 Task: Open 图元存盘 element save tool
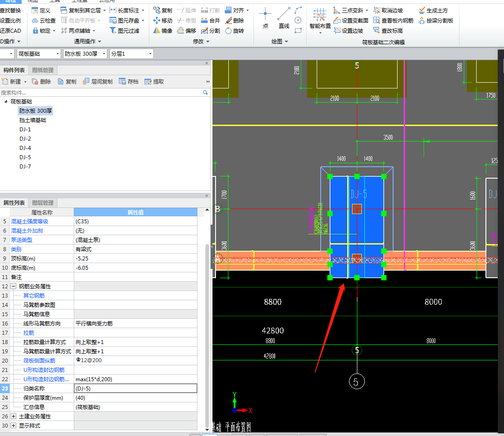click(x=127, y=21)
